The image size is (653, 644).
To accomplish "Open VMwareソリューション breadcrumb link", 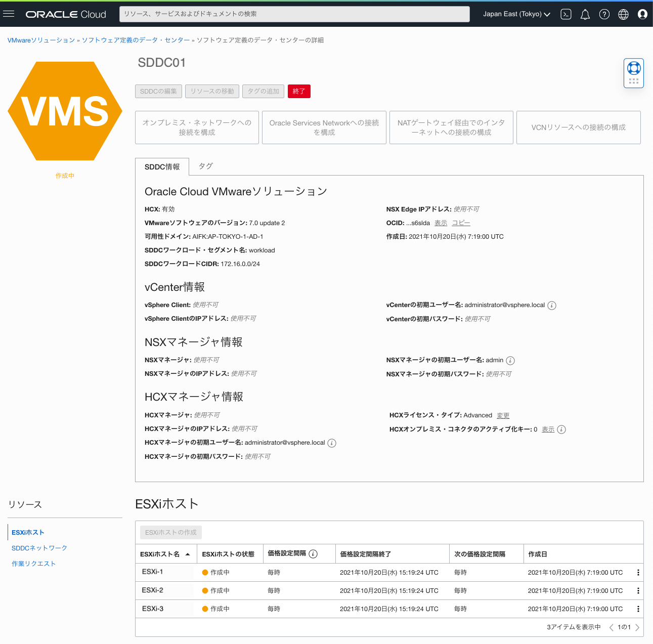I will [x=41, y=40].
